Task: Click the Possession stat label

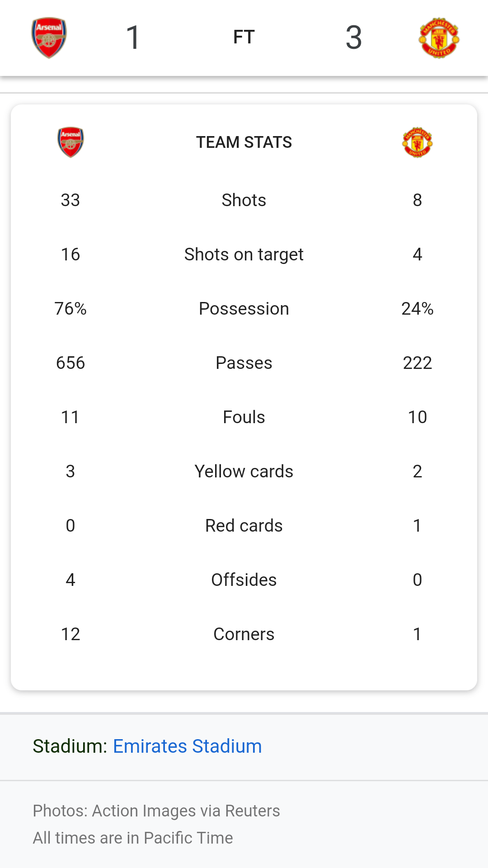Action: click(x=244, y=308)
